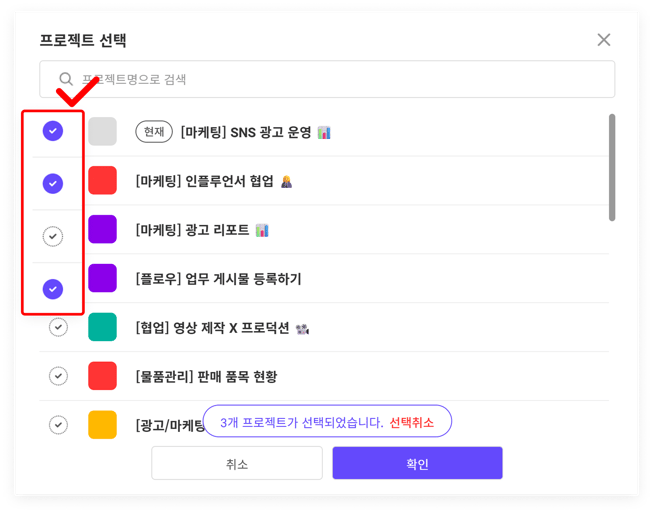Check the 판매 품목 현황 checkbox
This screenshot has width=653, height=513.
pos(59,376)
